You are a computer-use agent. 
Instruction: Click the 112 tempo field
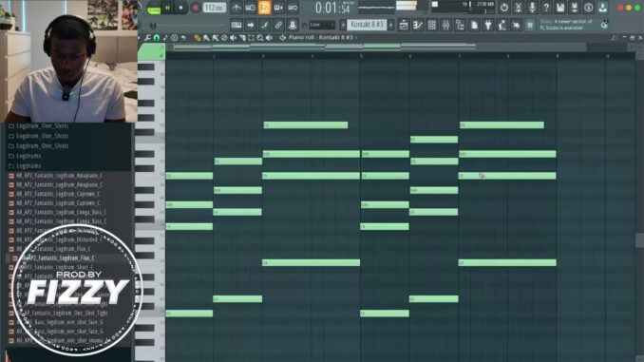pos(215,8)
